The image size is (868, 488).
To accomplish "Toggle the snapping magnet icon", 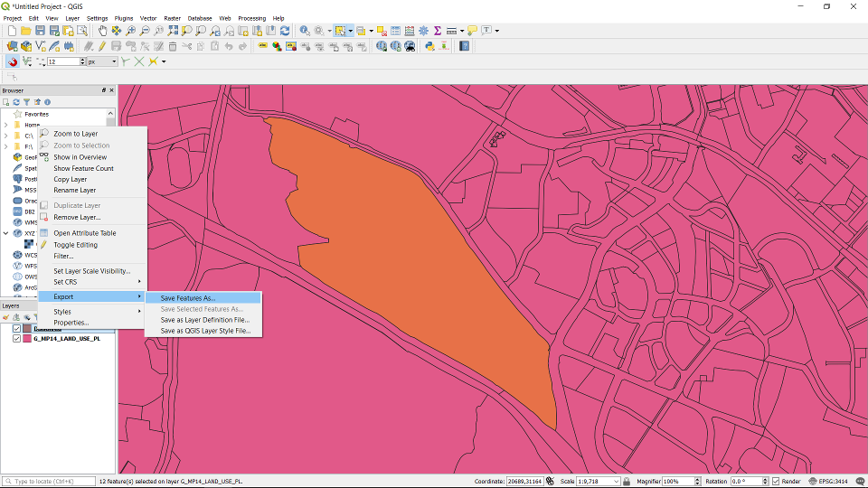I will click(13, 61).
